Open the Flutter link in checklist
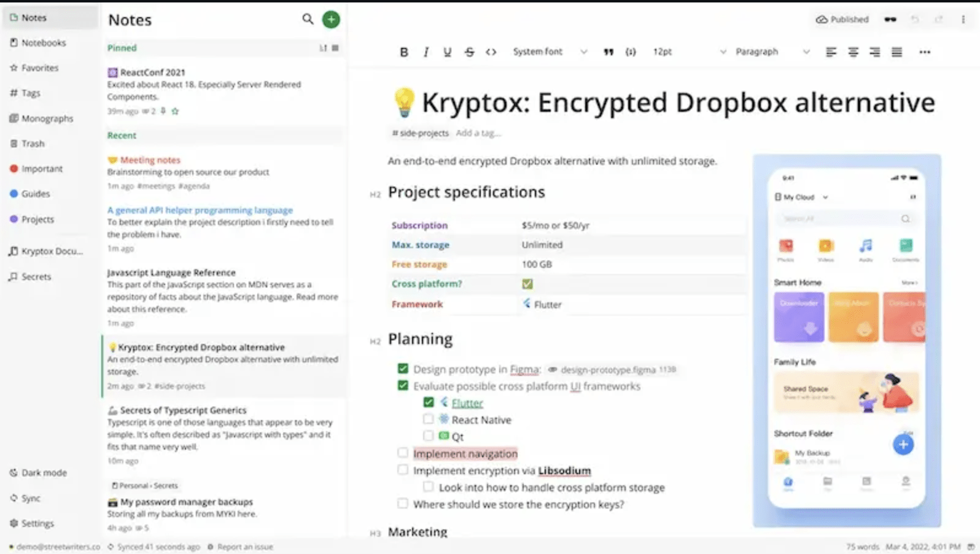980x554 pixels. pos(467,403)
